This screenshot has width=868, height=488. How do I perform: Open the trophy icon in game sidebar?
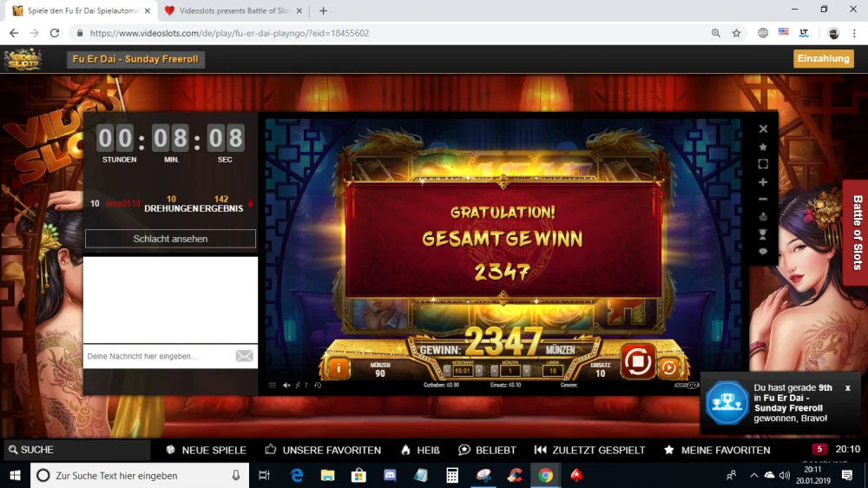point(763,234)
